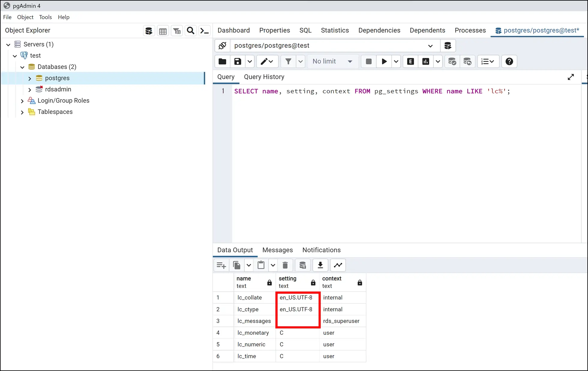Open the PSQL Tool terminal icon
588x371 pixels.
[204, 31]
